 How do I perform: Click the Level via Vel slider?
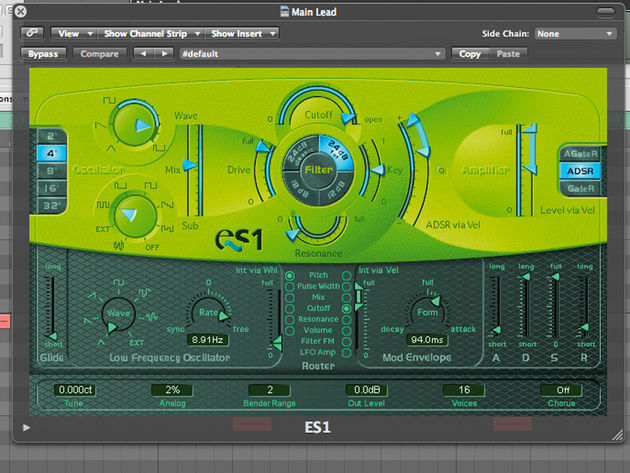527,171
